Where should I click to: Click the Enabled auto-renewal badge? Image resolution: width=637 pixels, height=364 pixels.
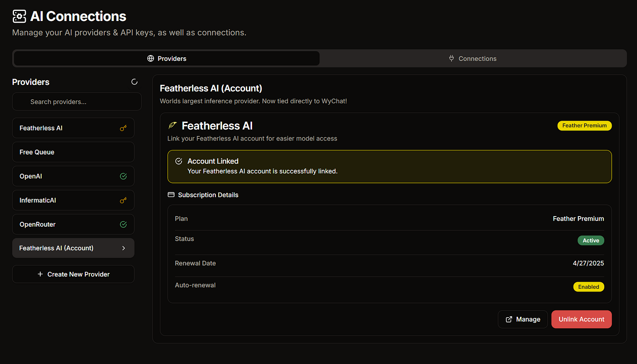click(588, 287)
